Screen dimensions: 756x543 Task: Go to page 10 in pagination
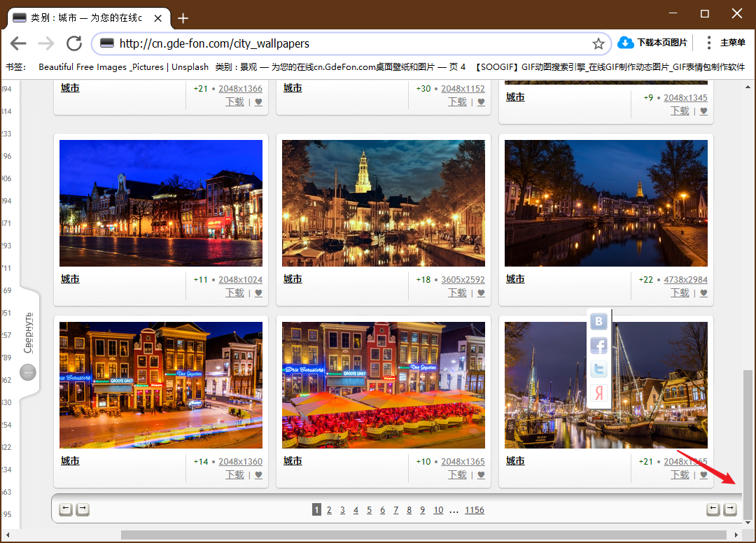point(438,509)
